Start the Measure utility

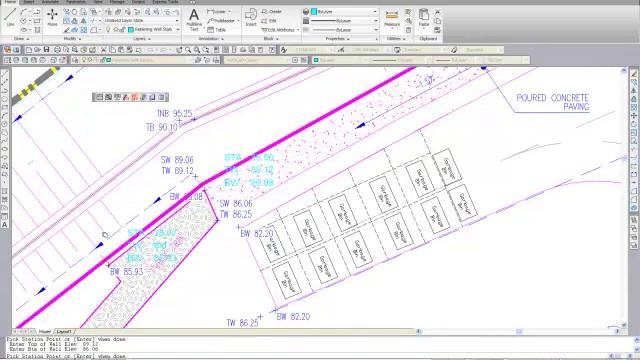click(392, 18)
